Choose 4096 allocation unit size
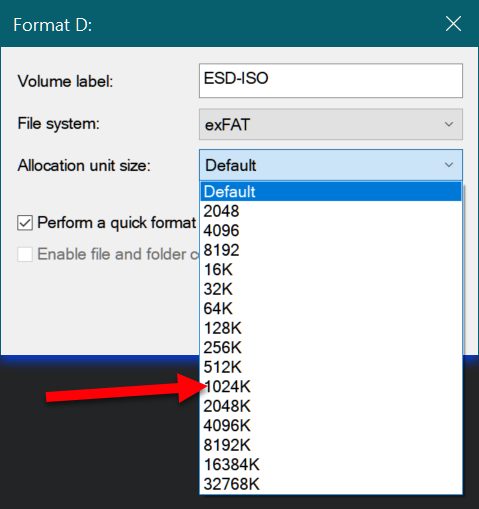479x509 pixels. point(331,230)
